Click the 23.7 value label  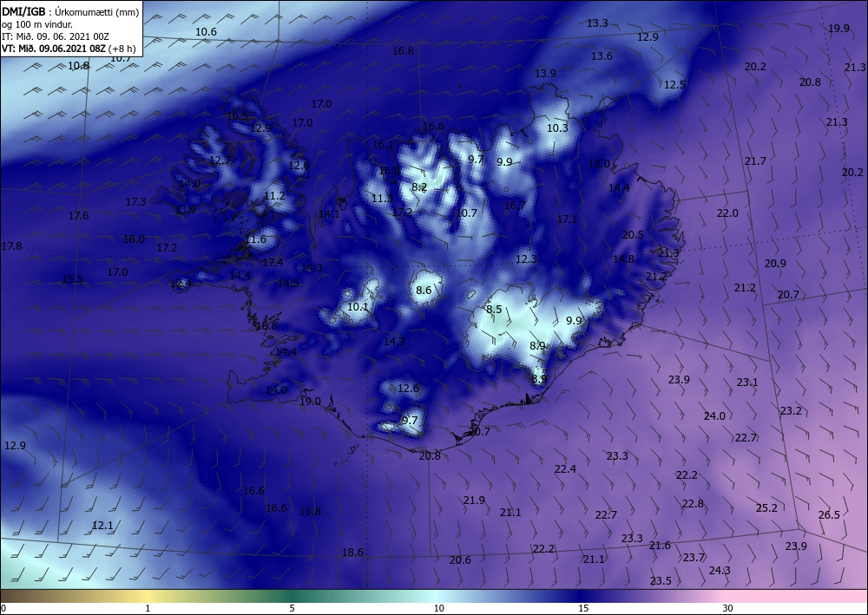694,557
